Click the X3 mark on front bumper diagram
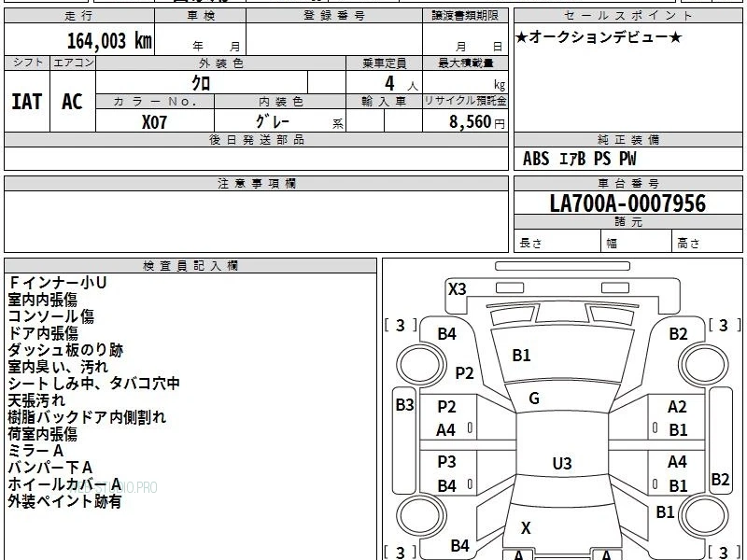The width and height of the screenshot is (747, 560). tap(458, 289)
